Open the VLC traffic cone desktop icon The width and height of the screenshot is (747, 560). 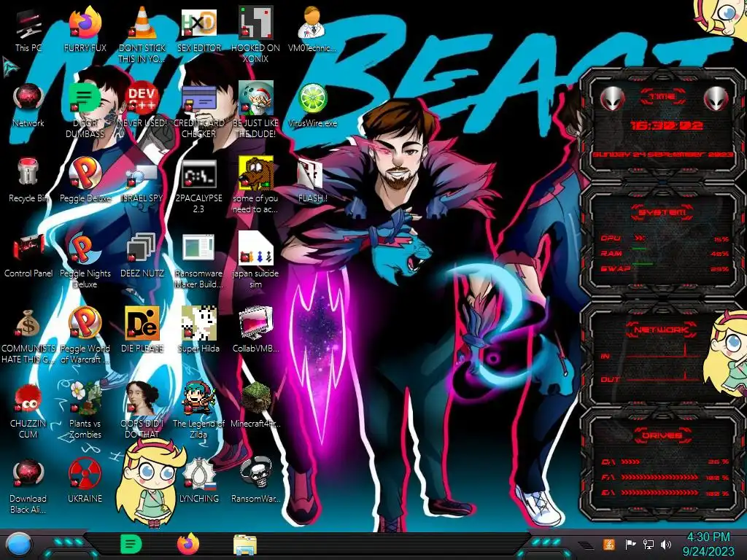pyautogui.click(x=142, y=34)
